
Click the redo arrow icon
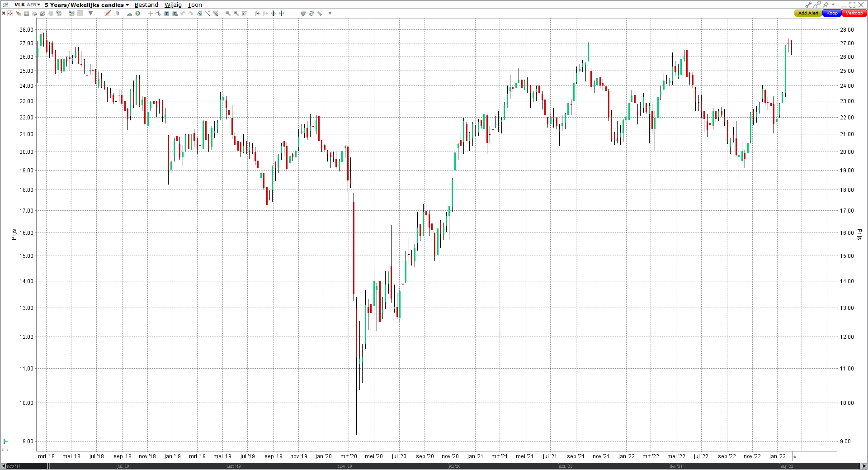pos(191,13)
